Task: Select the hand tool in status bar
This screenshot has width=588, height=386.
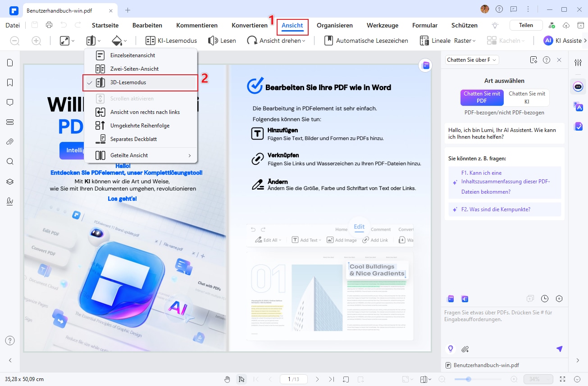Action: [228, 379]
